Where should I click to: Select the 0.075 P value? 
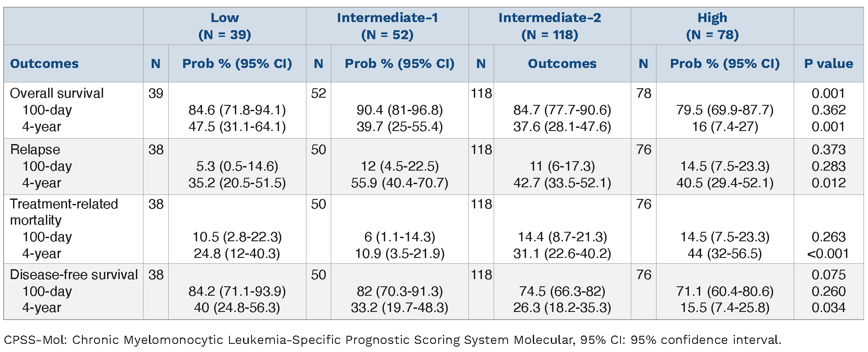(828, 275)
